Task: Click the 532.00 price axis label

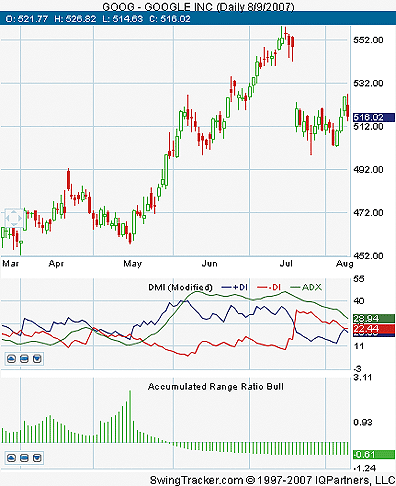Action: click(x=368, y=83)
